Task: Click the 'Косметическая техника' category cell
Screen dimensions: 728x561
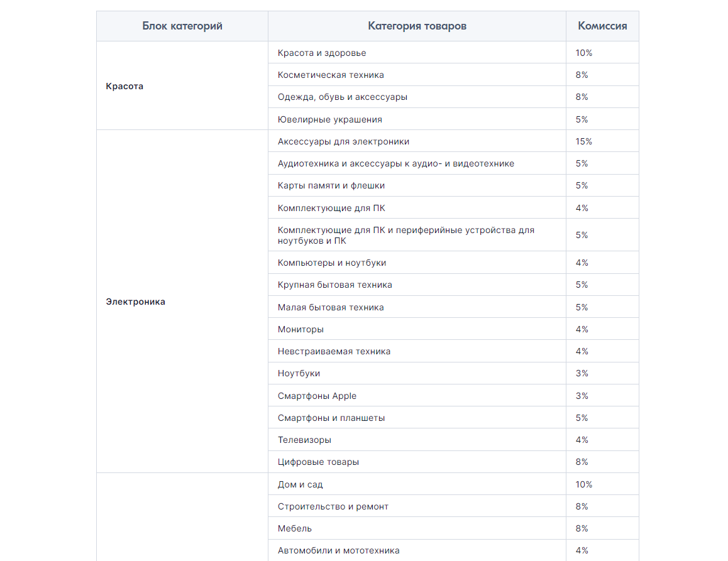Action: click(417, 75)
